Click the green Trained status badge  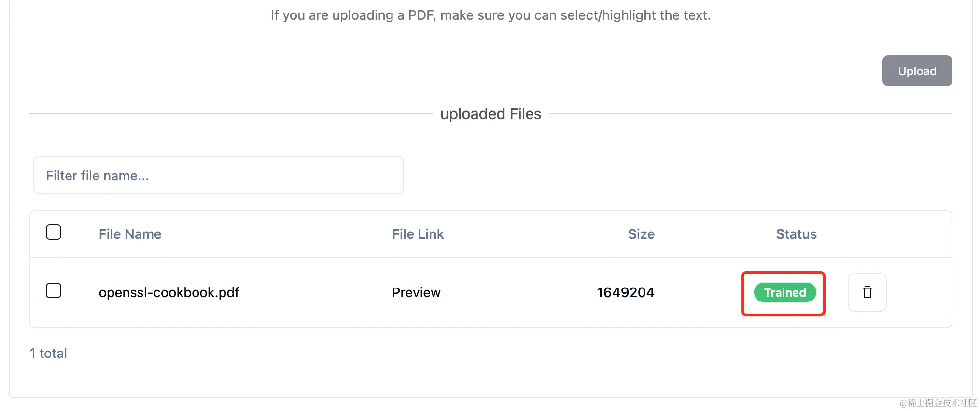tap(784, 293)
